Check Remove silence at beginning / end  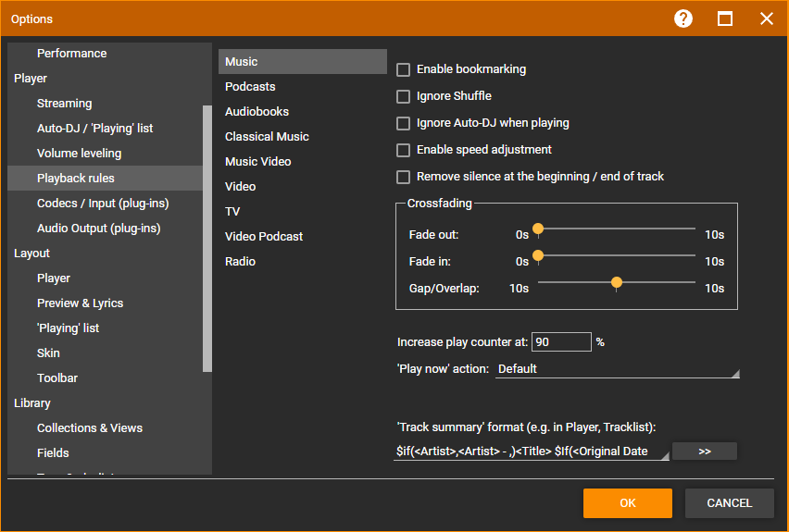coord(403,177)
